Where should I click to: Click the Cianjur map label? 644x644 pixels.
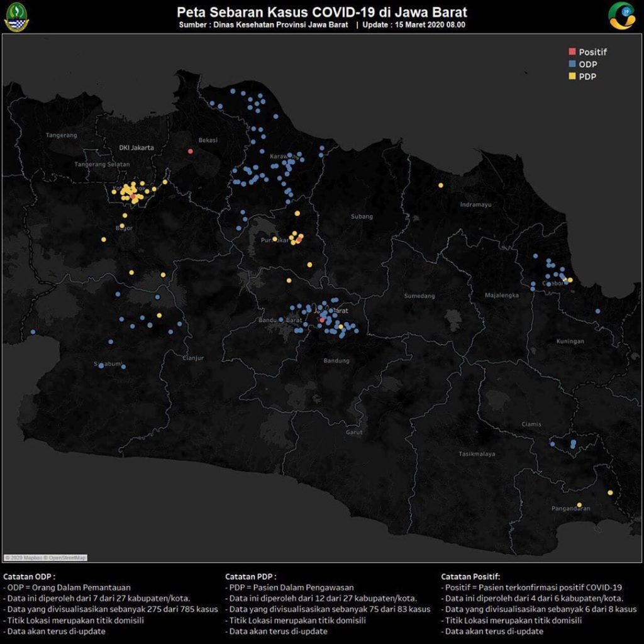193,358
